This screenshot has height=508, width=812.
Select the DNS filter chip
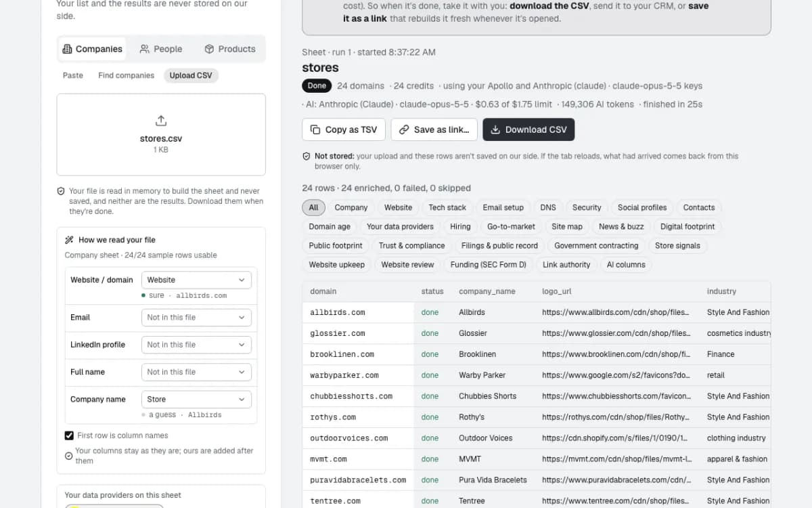(x=548, y=207)
